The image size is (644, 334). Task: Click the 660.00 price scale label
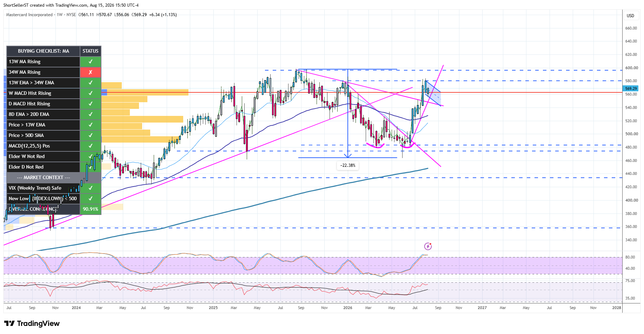pos(631,28)
